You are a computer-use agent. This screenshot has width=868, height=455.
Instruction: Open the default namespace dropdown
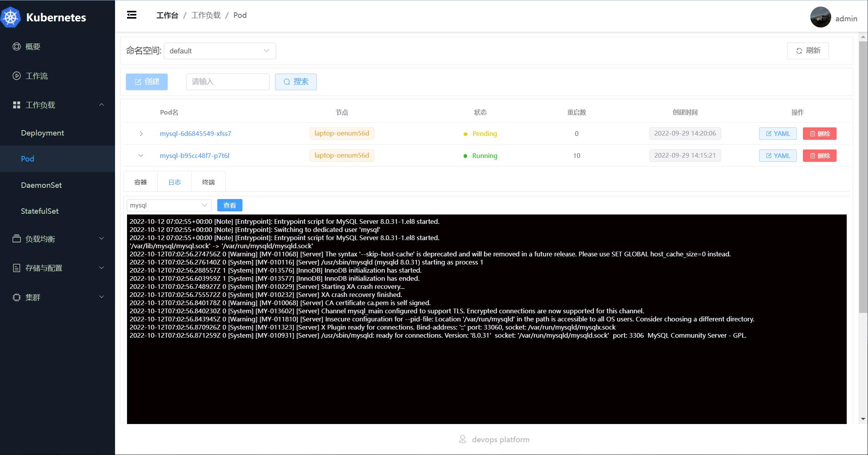[x=220, y=51]
